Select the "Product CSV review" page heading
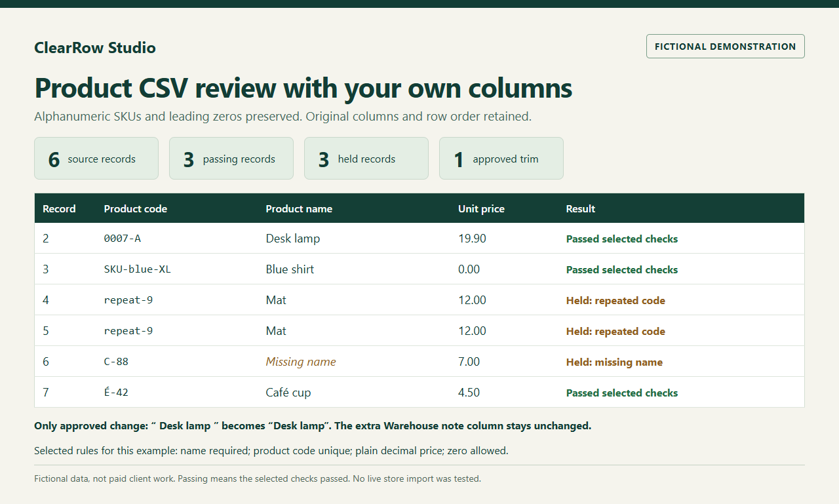This screenshot has height=504, width=839. (x=303, y=88)
